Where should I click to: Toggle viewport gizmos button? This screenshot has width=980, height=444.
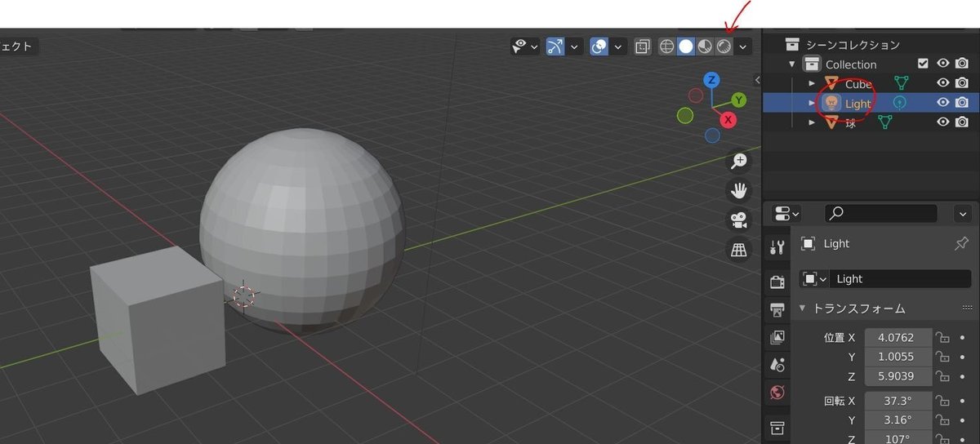pyautogui.click(x=555, y=47)
